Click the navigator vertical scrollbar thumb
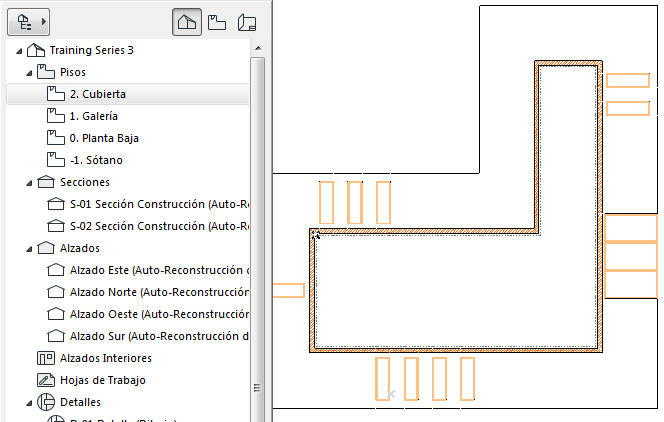664x422 pixels. [x=257, y=240]
